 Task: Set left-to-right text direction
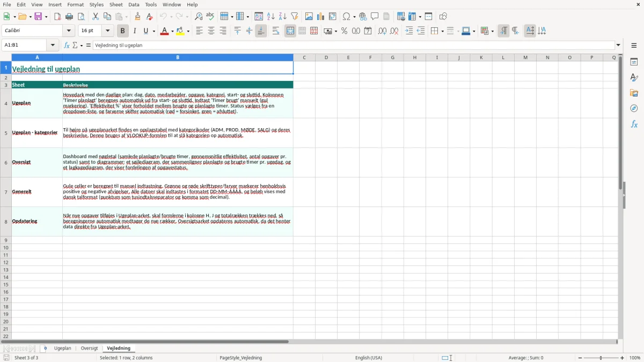(503, 31)
